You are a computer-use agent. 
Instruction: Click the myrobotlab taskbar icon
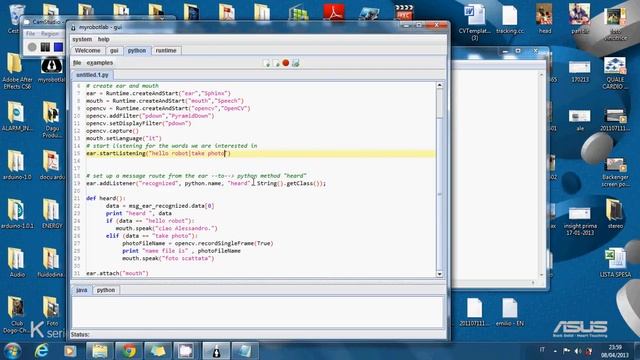click(x=216, y=351)
